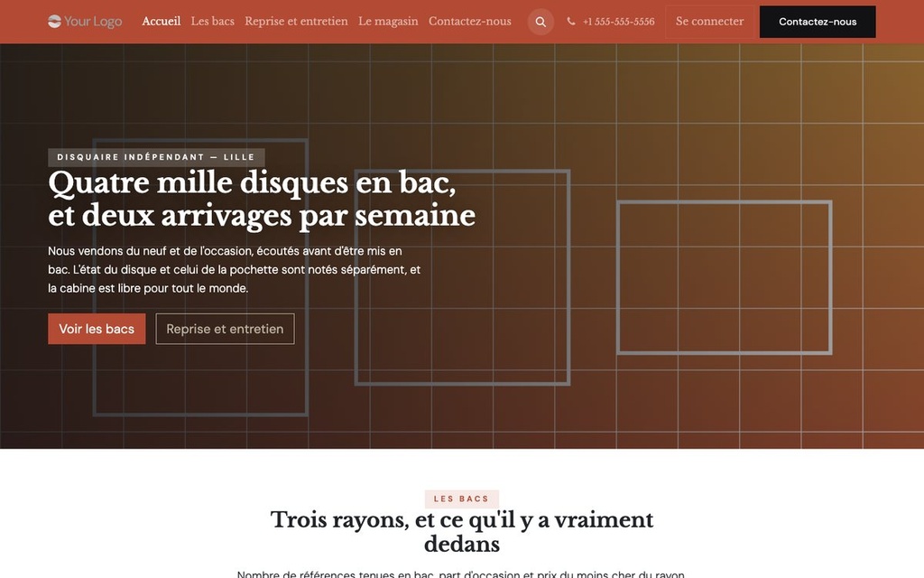
Task: Click the Nombre de références tenues en bac text
Action: (x=461, y=573)
